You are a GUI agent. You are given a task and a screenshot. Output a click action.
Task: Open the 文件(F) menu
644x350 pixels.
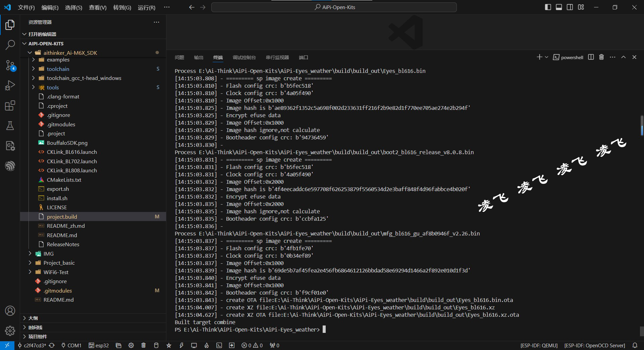click(x=26, y=7)
